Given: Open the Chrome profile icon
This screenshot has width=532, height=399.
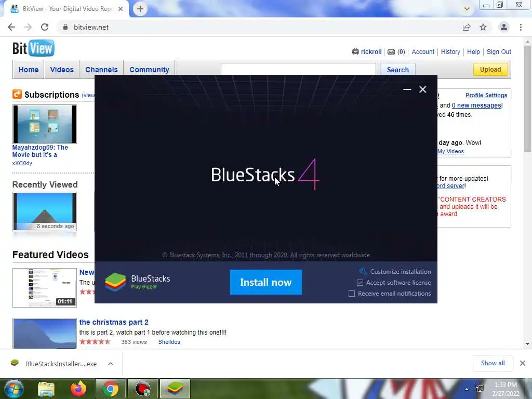Looking at the screenshot, I should [504, 27].
